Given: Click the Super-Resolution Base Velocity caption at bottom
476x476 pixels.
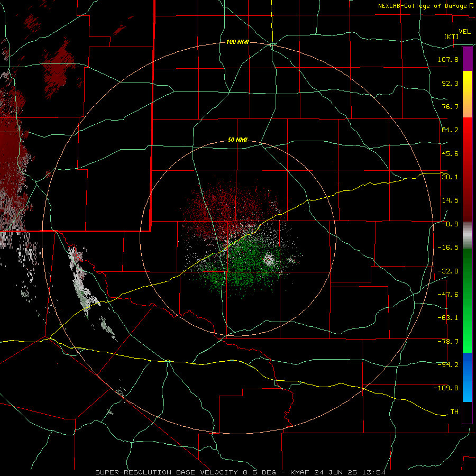Looking at the screenshot, I should 241,472.
